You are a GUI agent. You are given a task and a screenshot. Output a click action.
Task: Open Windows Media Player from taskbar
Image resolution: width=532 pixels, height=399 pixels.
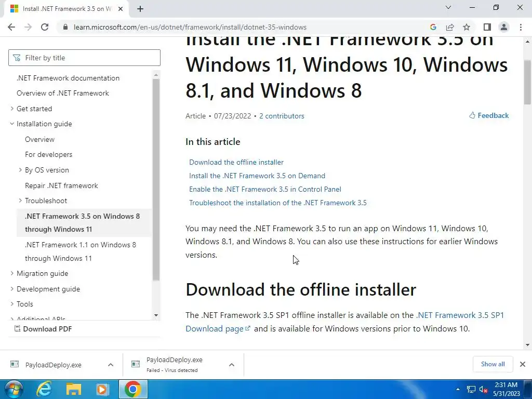(x=102, y=389)
